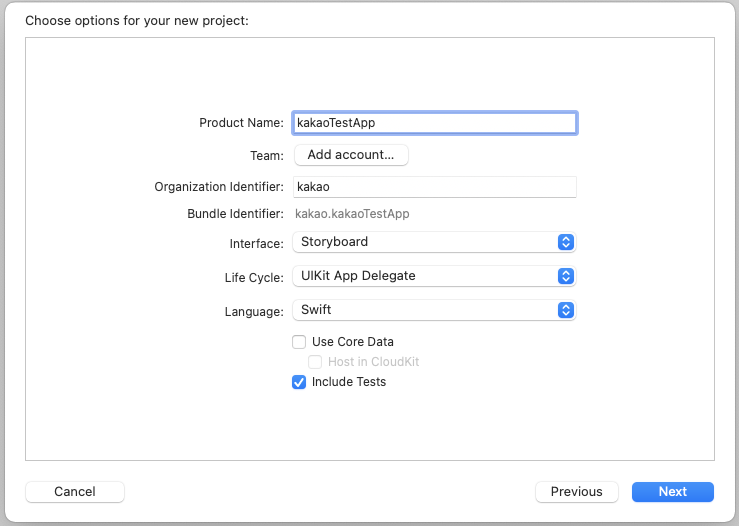Focus the Product Name text field
Viewport: 739px width, 526px height.
tap(434, 122)
